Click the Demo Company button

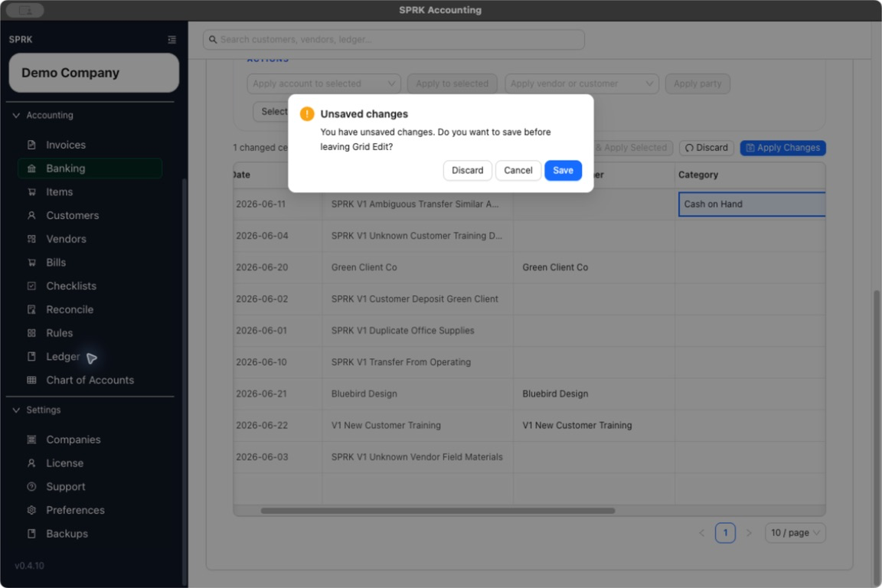click(94, 73)
